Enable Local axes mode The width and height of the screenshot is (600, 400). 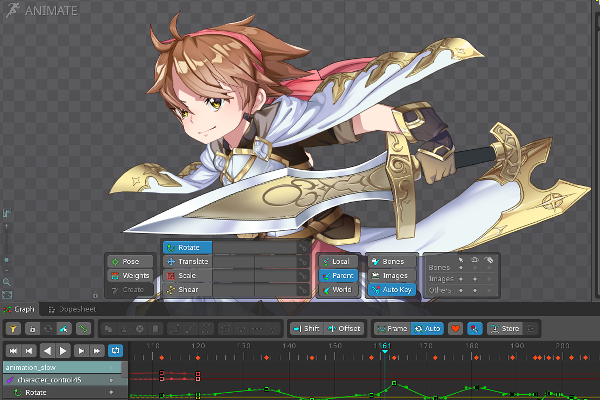(338, 262)
